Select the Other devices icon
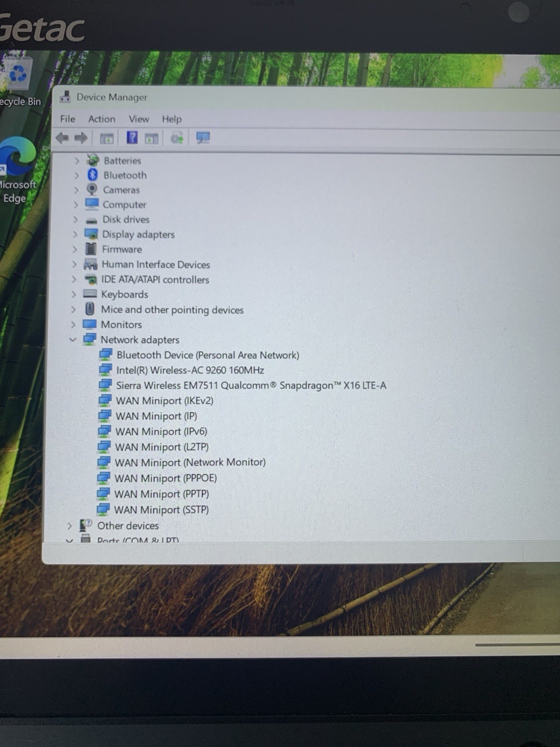Image resolution: width=560 pixels, height=747 pixels. (x=86, y=525)
